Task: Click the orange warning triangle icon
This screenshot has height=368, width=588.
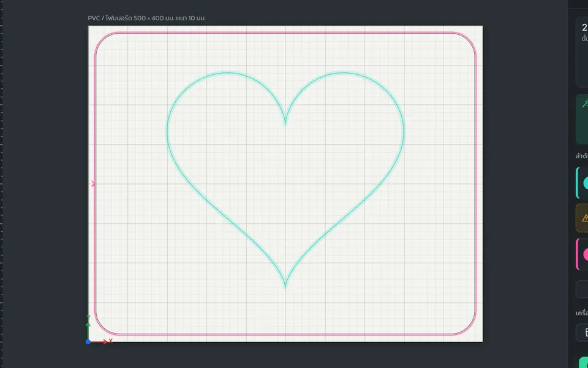Action: coord(584,218)
